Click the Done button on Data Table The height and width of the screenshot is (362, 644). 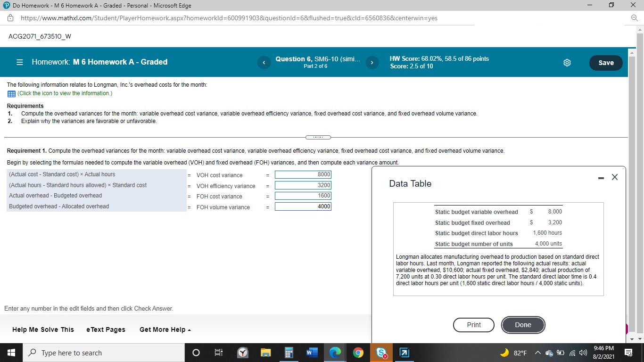(523, 325)
